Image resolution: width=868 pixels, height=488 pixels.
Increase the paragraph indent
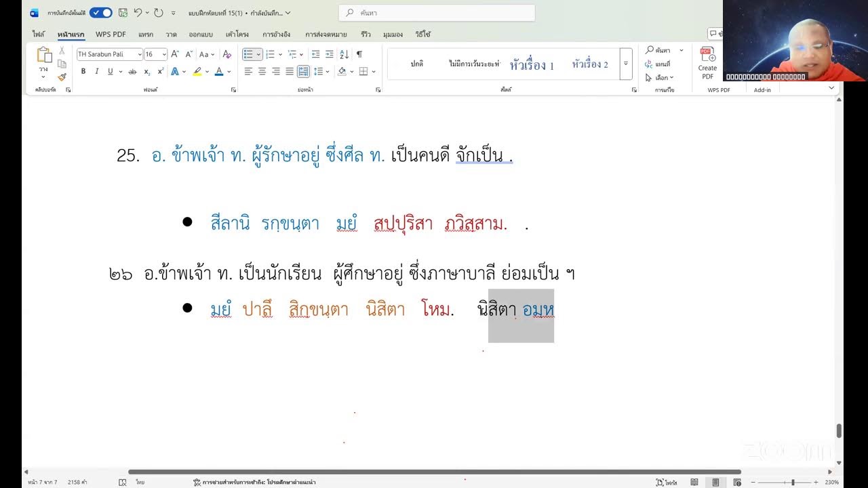click(x=330, y=54)
